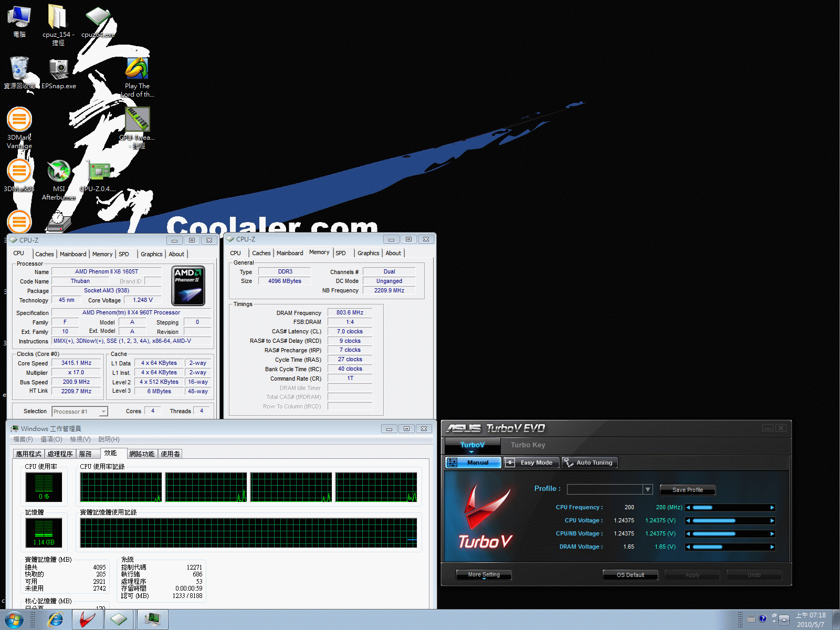Open the Computer desktop icon

tap(19, 20)
